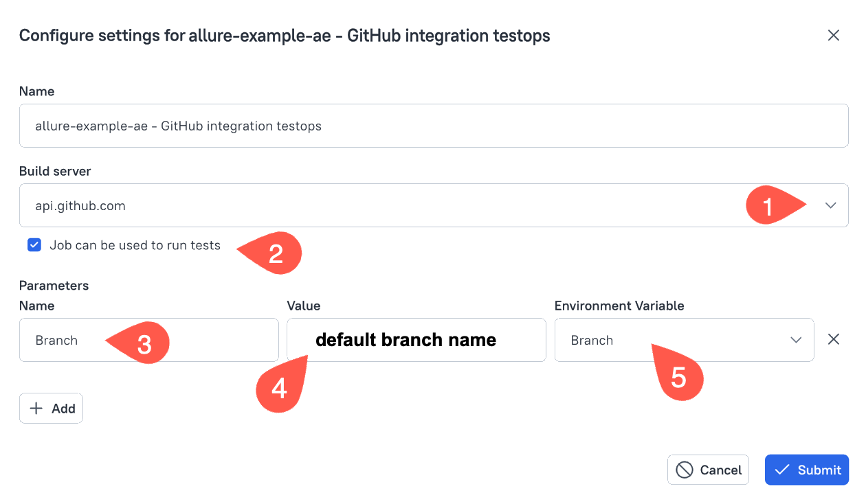Click the Add parameter button
This screenshot has width=866, height=504.
52,409
